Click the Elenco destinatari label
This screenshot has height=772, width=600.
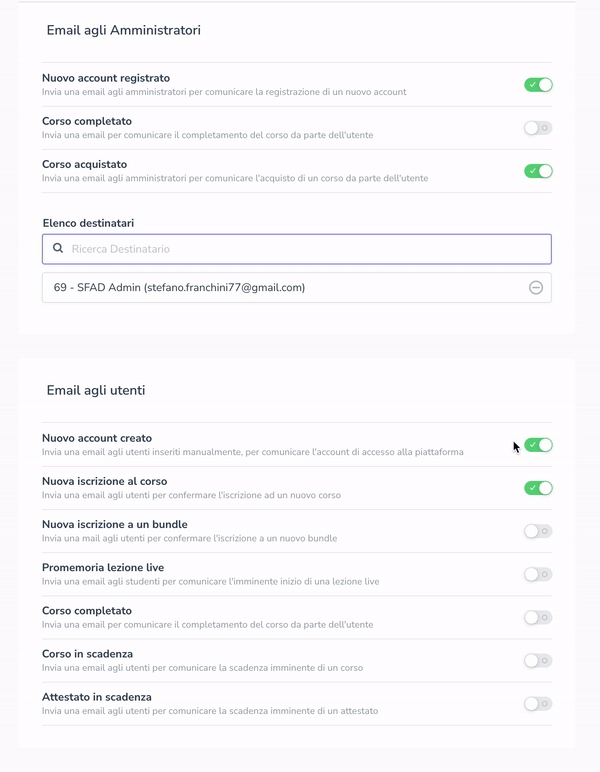click(88, 223)
